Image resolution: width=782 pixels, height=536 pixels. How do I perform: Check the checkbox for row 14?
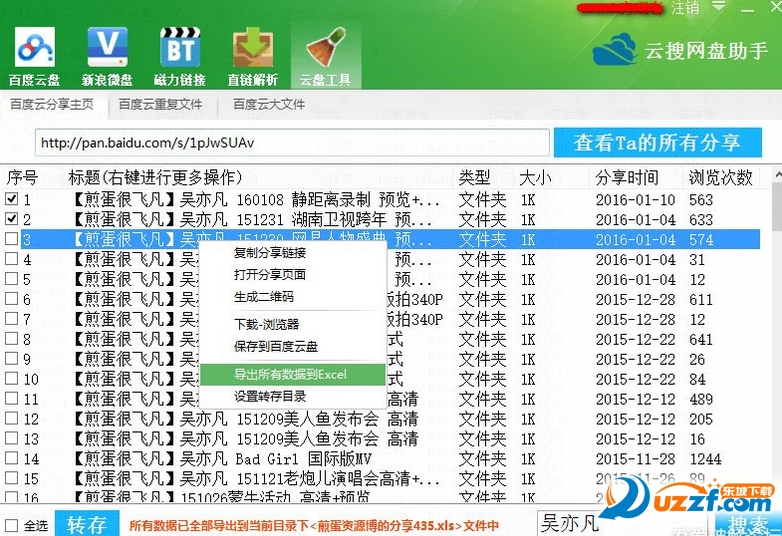click(x=11, y=458)
